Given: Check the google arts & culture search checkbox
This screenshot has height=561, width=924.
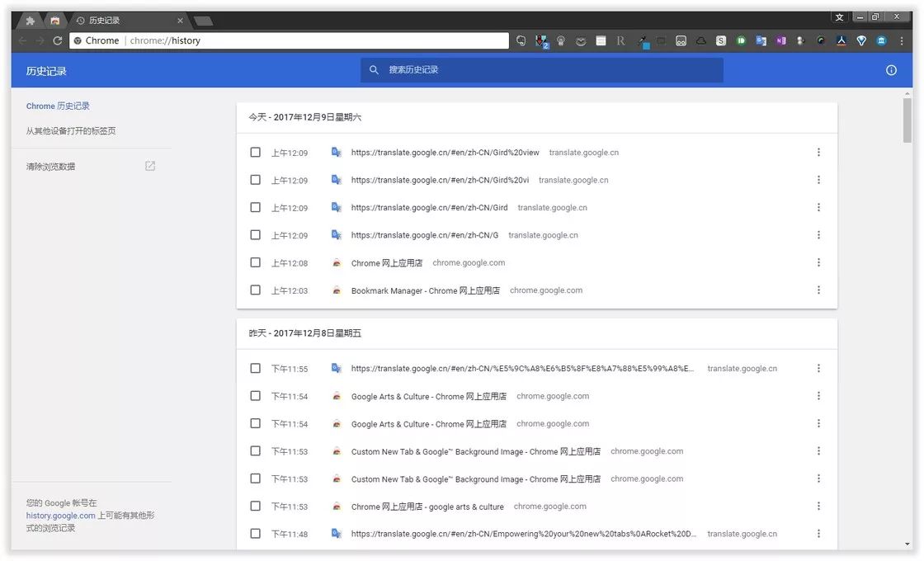Looking at the screenshot, I should (255, 507).
